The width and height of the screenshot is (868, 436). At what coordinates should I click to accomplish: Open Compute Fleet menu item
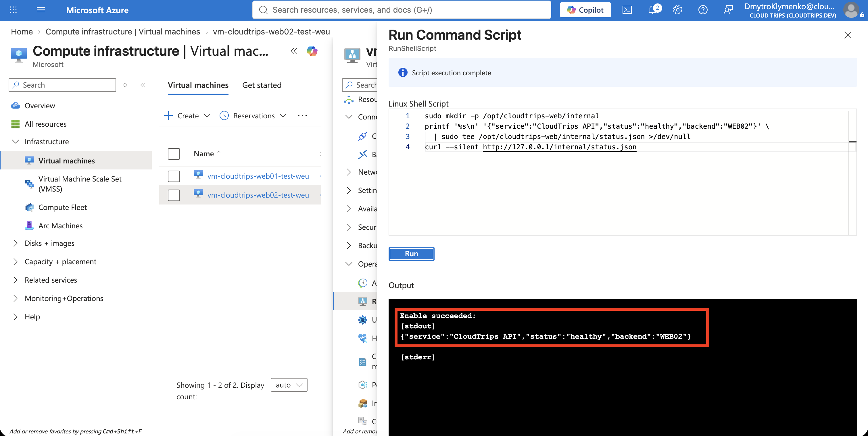[62, 207]
